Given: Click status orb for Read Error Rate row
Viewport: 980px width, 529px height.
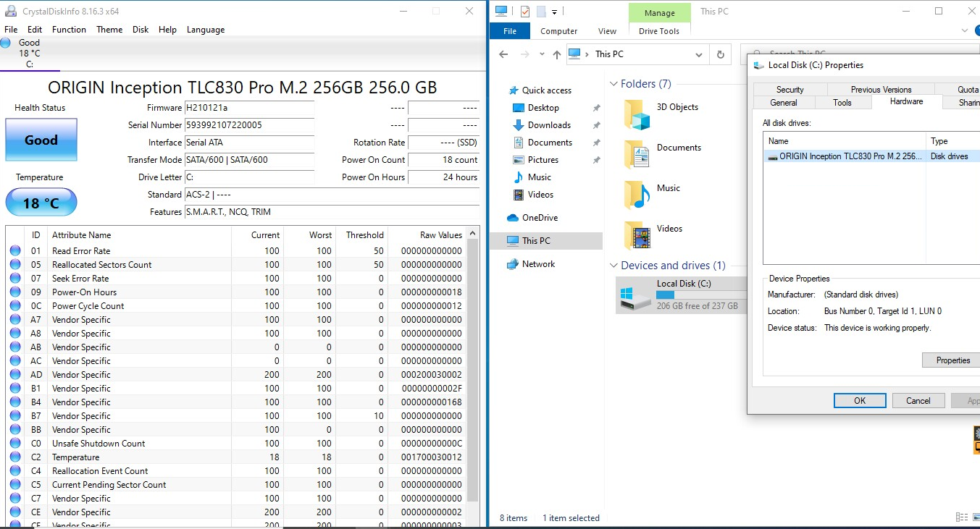Looking at the screenshot, I should click(15, 251).
